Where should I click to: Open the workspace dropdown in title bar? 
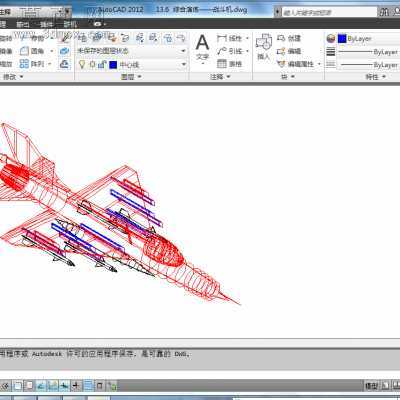tap(60, 12)
